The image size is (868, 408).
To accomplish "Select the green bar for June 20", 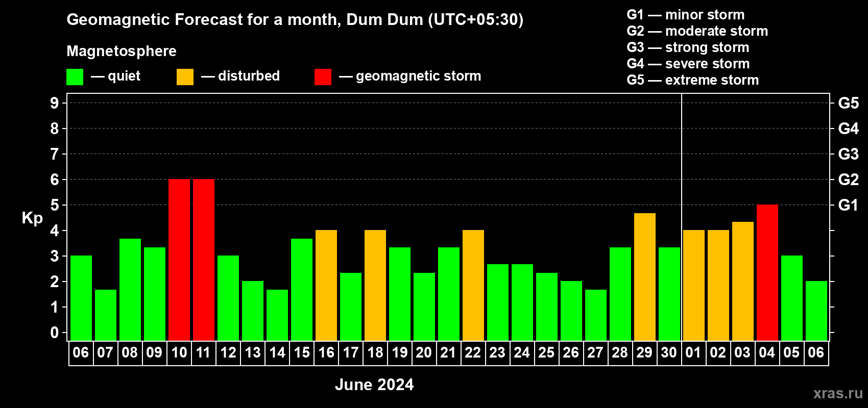I will [x=424, y=307].
